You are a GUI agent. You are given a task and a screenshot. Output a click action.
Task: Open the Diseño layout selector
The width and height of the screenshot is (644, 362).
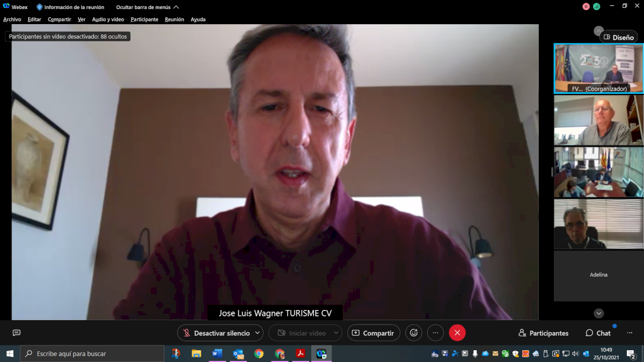618,38
